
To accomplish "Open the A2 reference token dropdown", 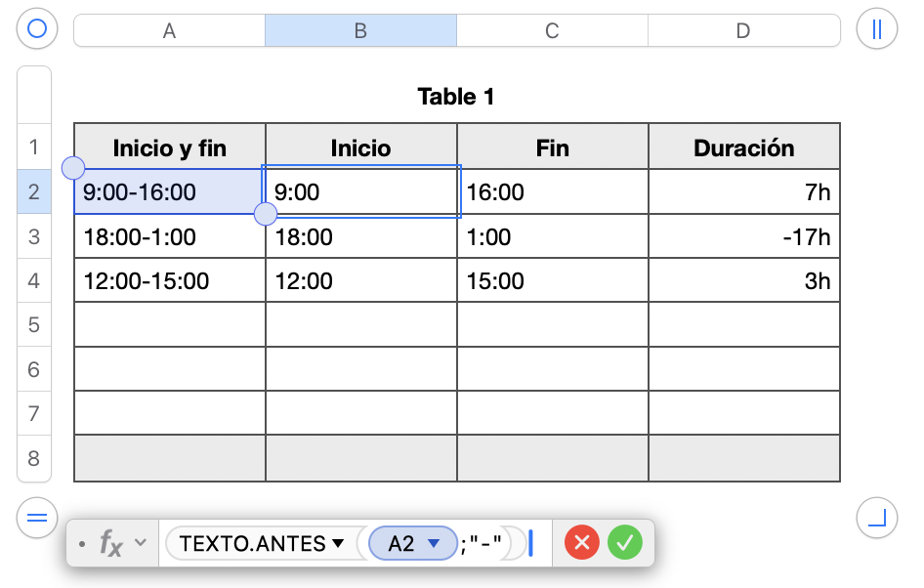I will [x=435, y=544].
